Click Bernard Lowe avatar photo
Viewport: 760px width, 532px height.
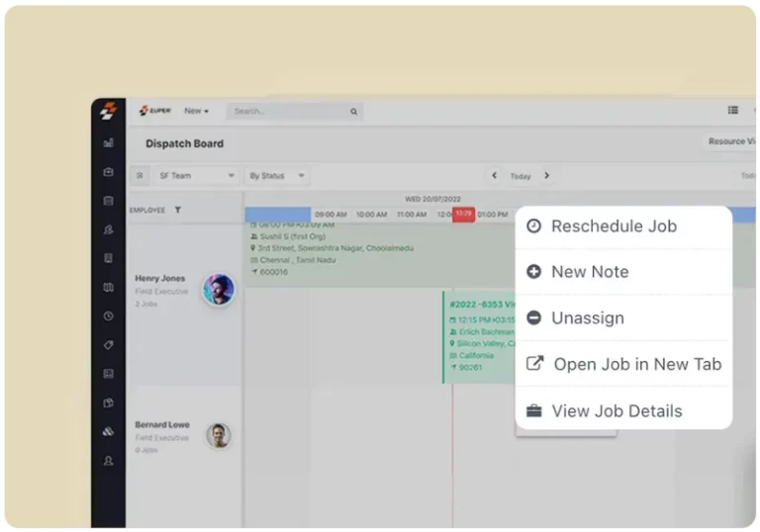click(x=219, y=435)
